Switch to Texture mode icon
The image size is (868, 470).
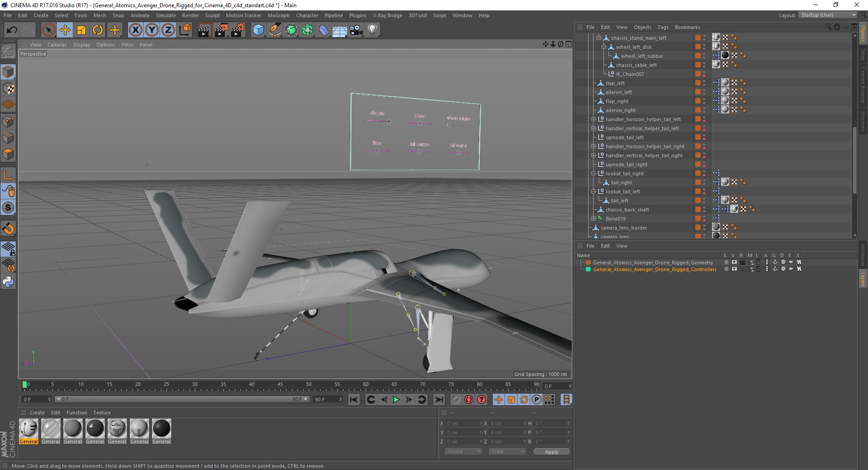(x=8, y=89)
